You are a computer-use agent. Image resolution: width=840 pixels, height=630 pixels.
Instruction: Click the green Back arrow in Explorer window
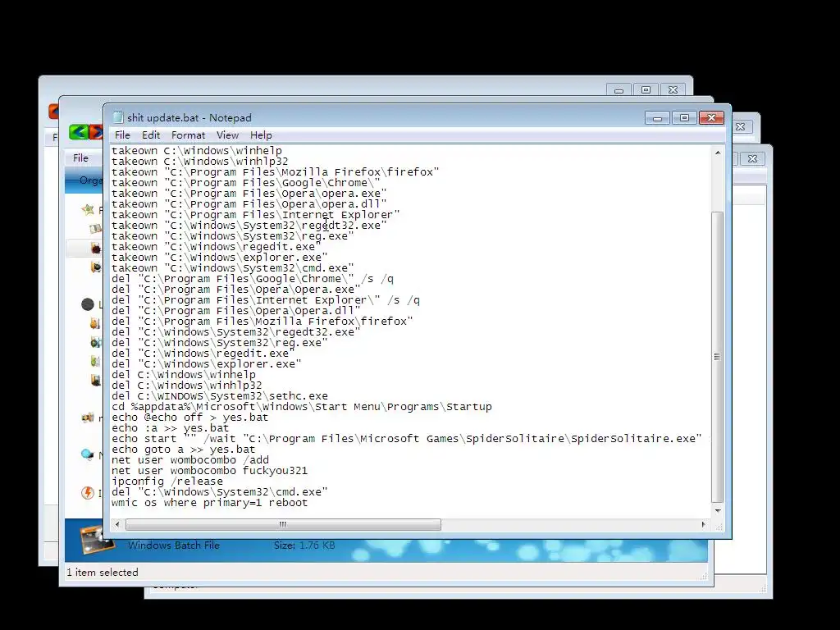(78, 132)
